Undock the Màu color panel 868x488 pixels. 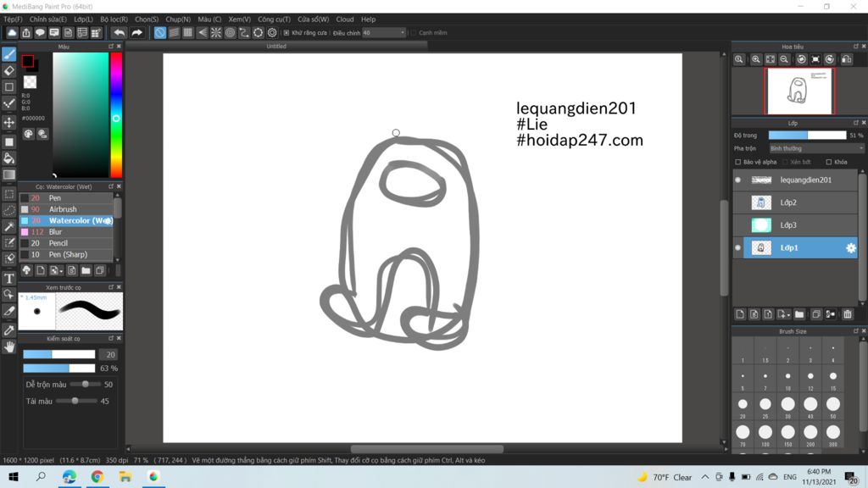pos(111,47)
